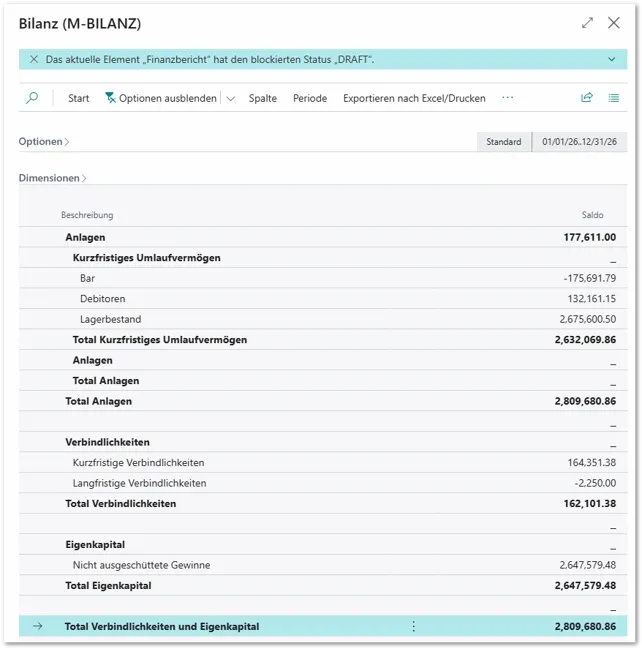642x649 pixels.
Task: Click the top Anlagen value 177,611.00
Action: (x=589, y=237)
